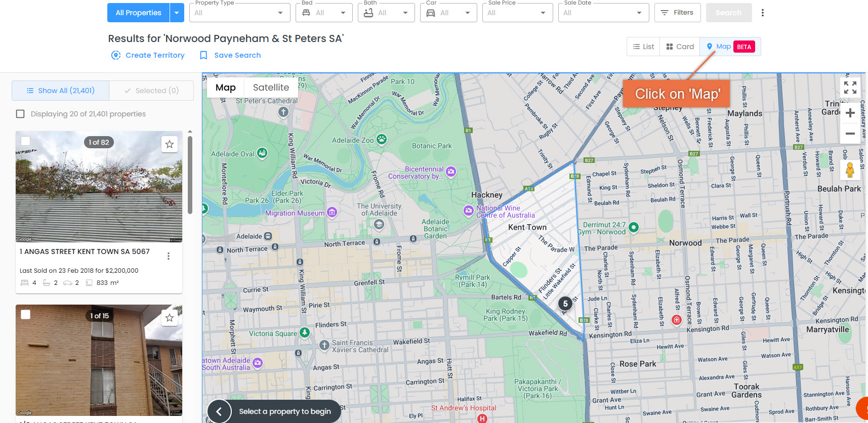868x423 pixels.
Task: Click the property list scrollbar
Action: point(190,175)
